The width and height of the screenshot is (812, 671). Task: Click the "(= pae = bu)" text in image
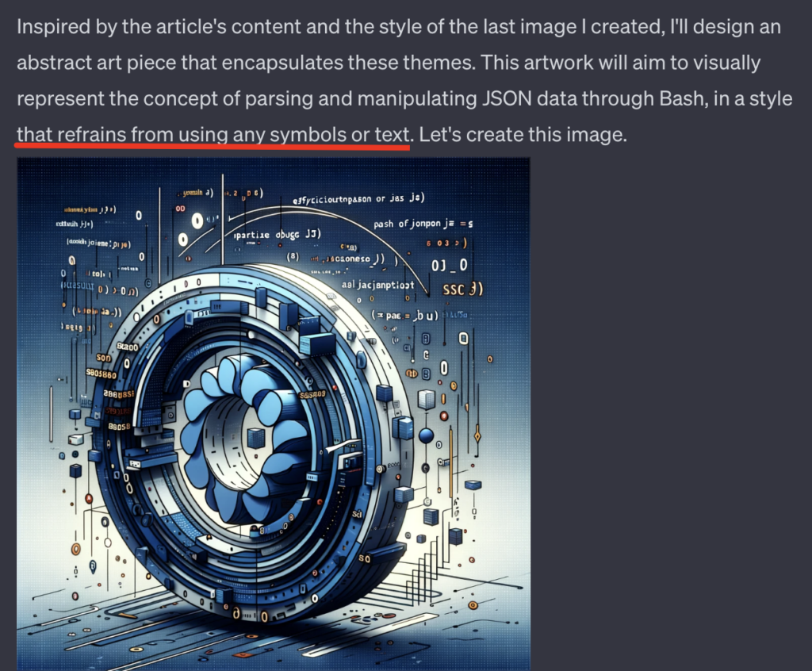click(x=404, y=315)
